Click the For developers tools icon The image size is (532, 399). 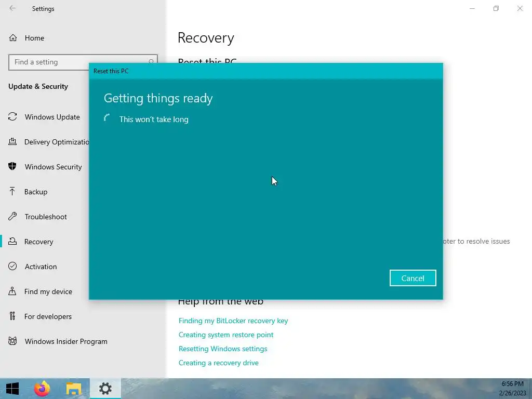point(12,316)
